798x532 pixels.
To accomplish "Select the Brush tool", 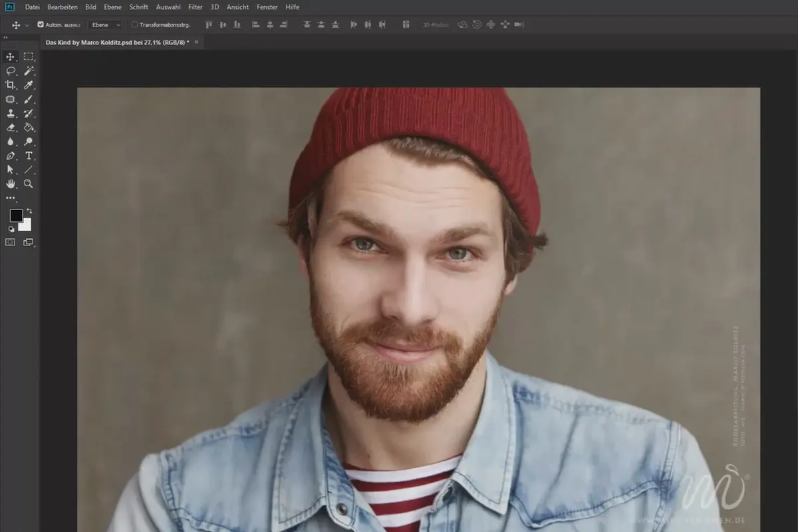I will 29,99.
